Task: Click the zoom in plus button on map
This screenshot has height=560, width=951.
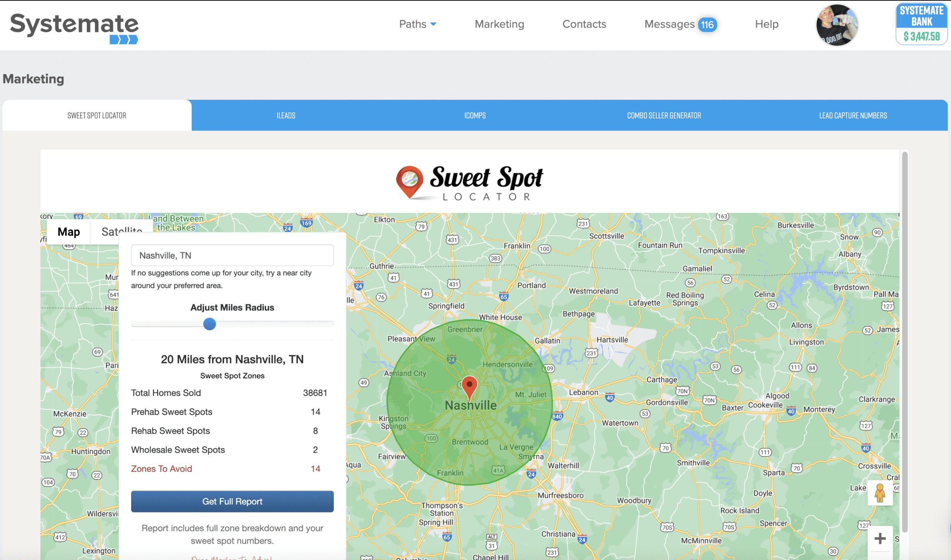Action: [x=882, y=539]
